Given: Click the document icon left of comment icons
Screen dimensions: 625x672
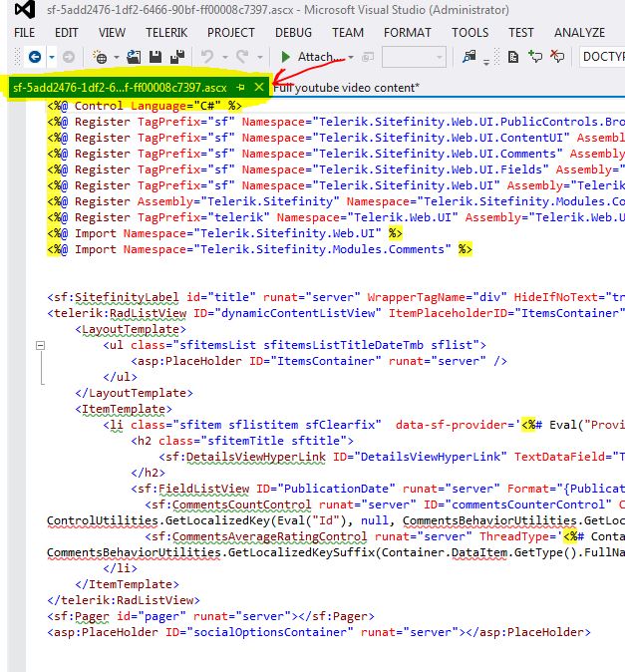Looking at the screenshot, I should (x=512, y=57).
